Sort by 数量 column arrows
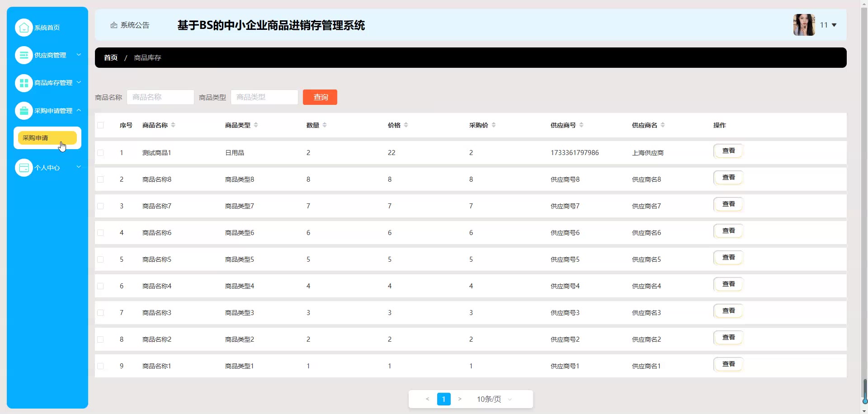Viewport: 868px width, 414px height. [325, 125]
